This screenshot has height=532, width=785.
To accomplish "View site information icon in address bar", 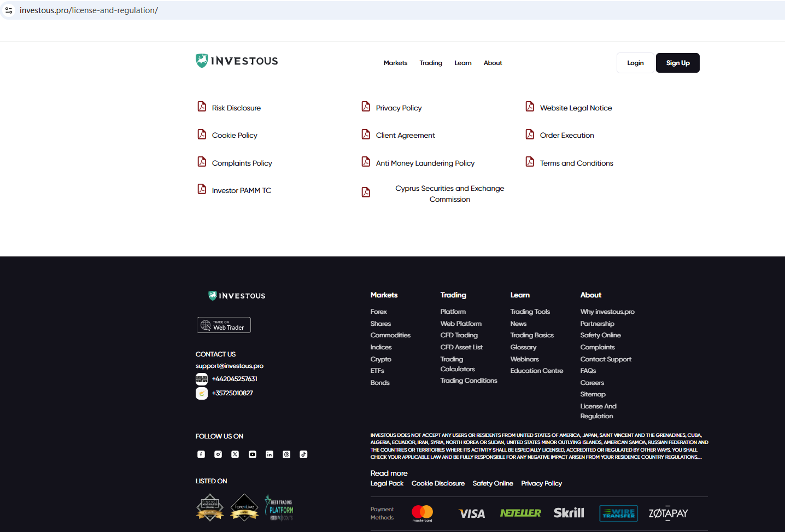I will (9, 10).
